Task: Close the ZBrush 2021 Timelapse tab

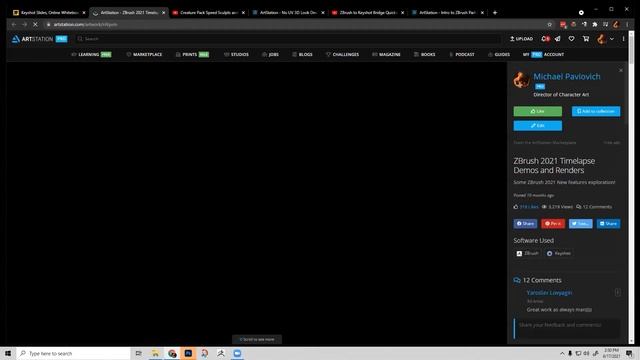Action: (x=164, y=13)
